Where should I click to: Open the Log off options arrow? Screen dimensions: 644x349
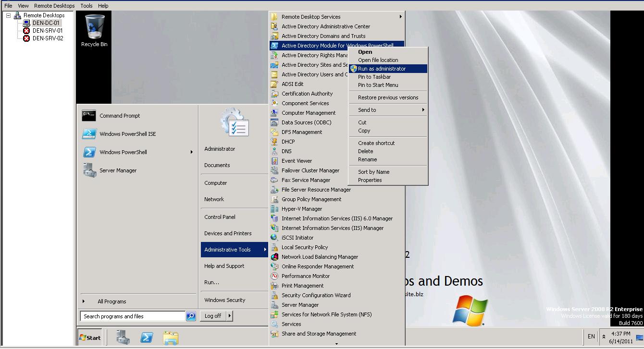229,316
